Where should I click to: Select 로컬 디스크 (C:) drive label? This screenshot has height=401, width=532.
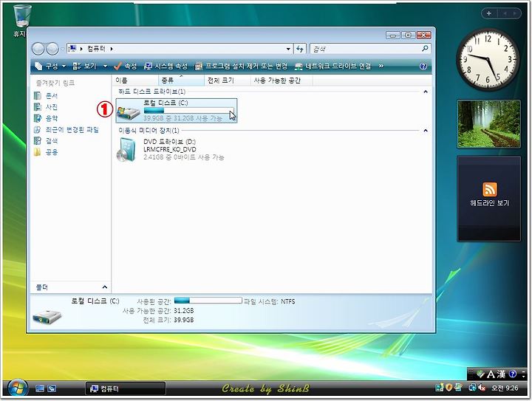[x=166, y=103]
